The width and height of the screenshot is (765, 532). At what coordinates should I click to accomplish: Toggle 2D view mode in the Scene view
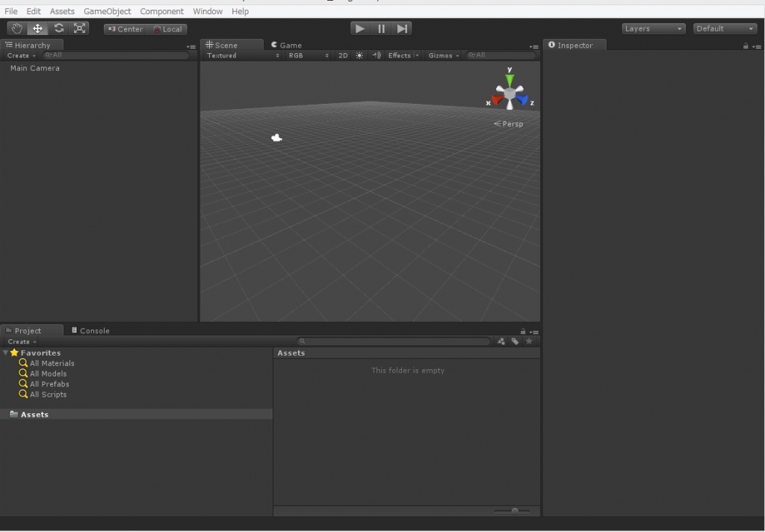point(343,55)
